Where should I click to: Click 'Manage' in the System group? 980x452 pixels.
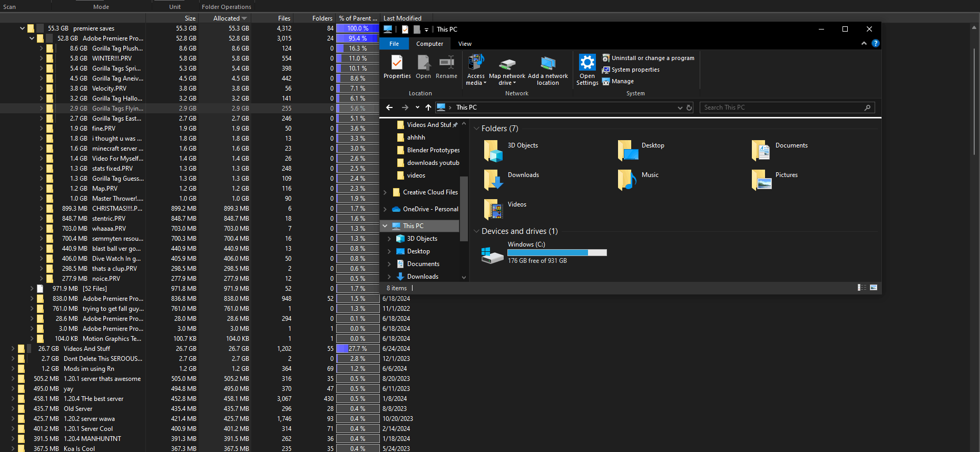point(618,81)
